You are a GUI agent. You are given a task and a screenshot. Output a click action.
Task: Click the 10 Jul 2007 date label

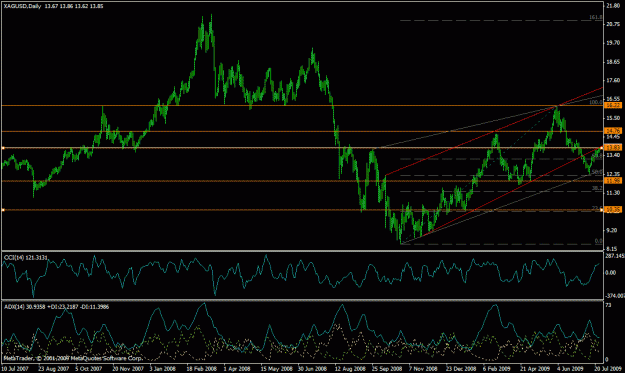tap(15, 369)
